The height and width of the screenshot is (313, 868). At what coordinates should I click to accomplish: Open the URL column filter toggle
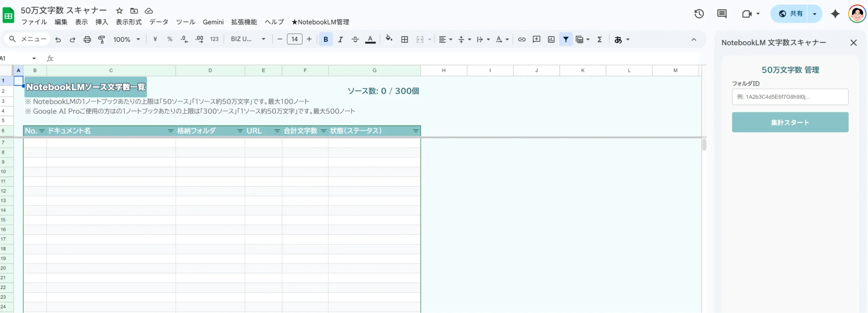tap(277, 131)
